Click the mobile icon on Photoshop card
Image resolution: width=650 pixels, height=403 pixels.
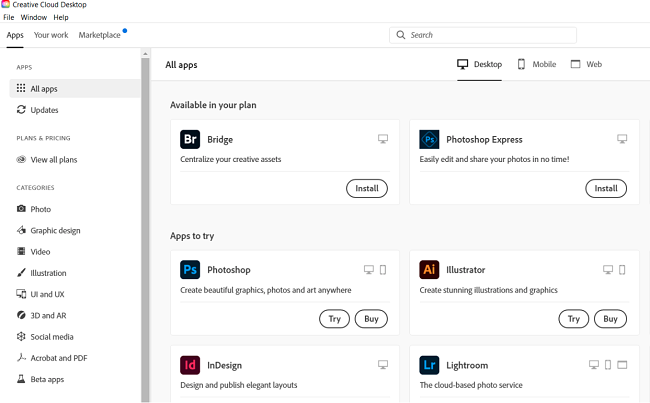pos(383,270)
